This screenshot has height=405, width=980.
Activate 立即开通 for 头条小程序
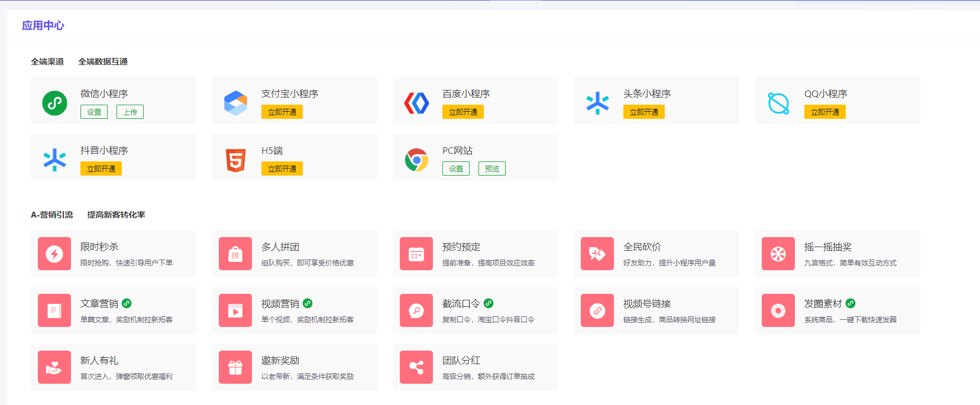click(x=644, y=112)
